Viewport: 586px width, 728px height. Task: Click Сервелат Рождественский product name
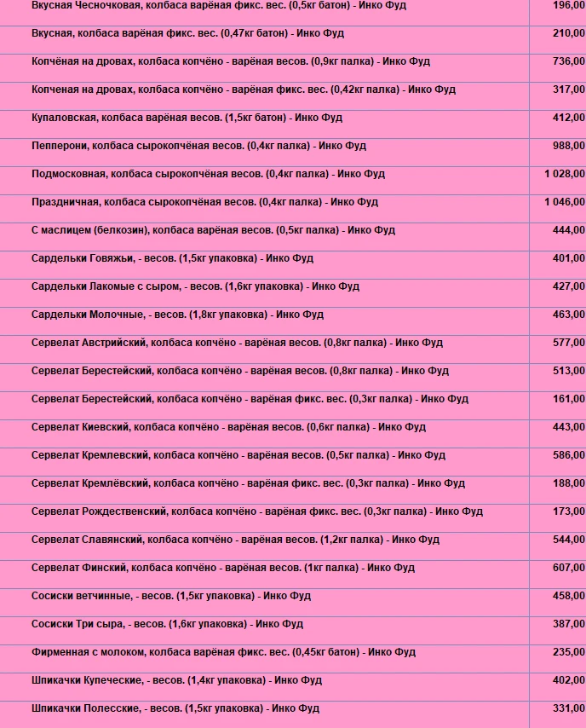click(256, 511)
